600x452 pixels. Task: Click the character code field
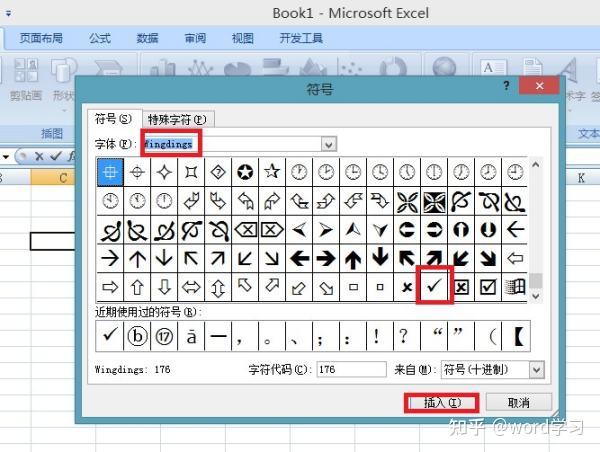point(351,369)
